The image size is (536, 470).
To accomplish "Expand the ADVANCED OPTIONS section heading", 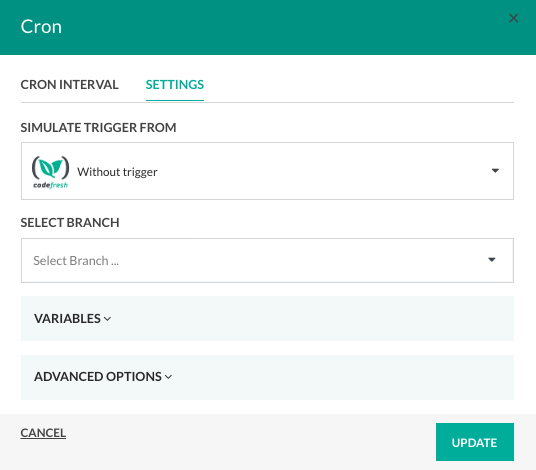I will (98, 377).
